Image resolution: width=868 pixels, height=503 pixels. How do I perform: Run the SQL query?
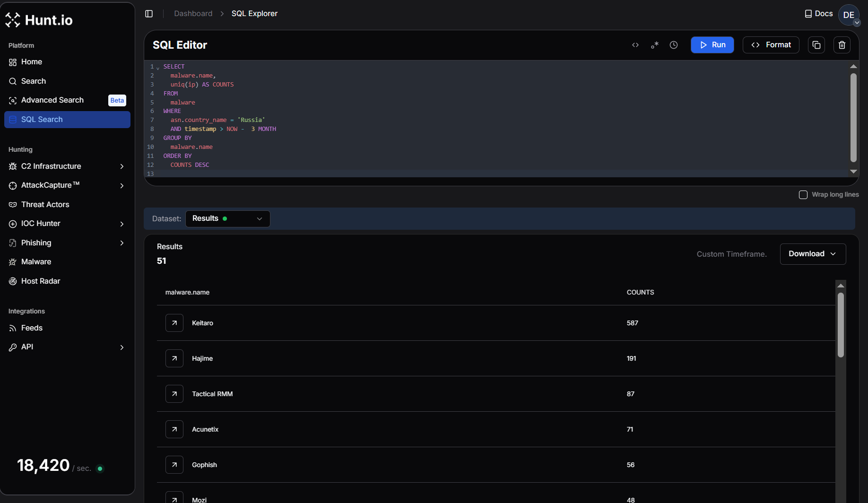point(712,45)
